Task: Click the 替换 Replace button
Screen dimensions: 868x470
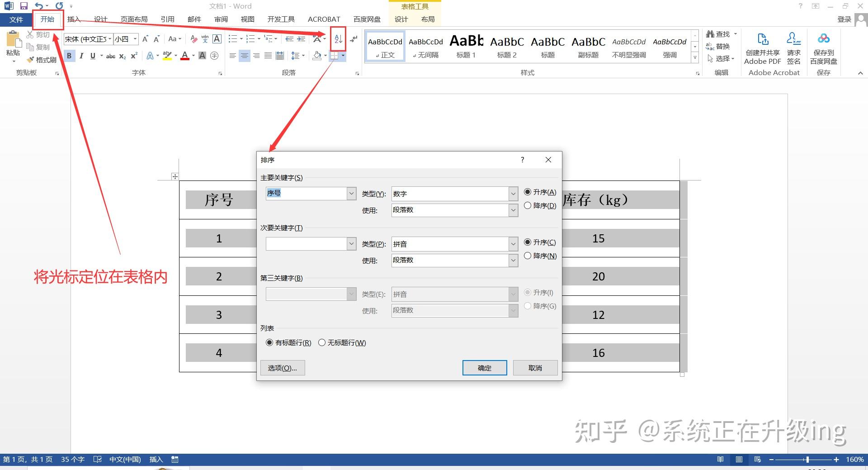Action: point(718,47)
